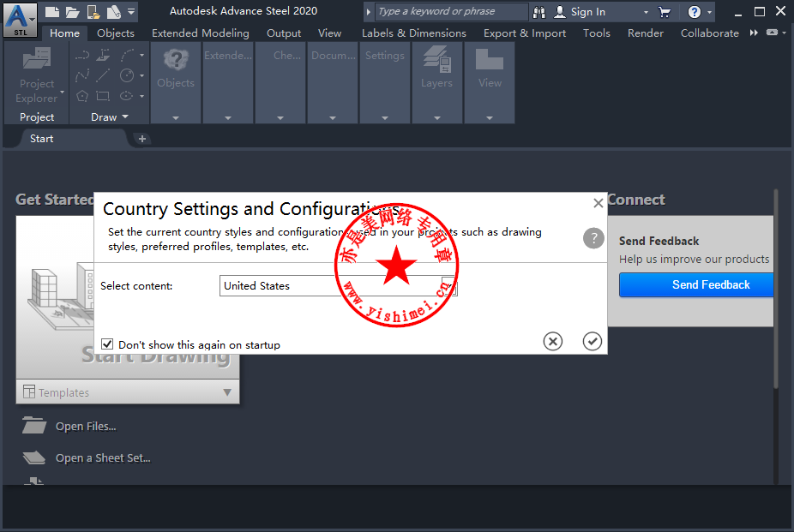794x532 pixels.
Task: Uncheck Don't show this again on startup
Action: click(107, 344)
